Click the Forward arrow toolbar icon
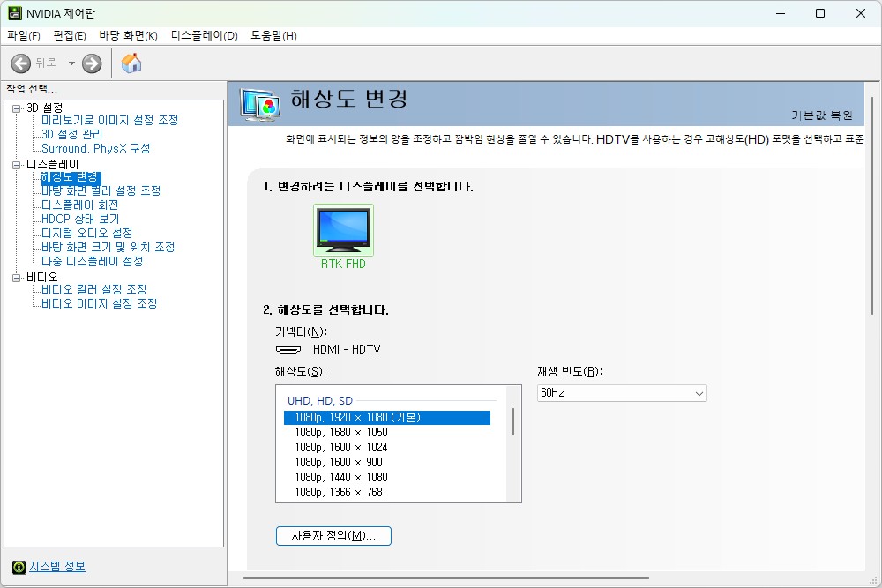The height and width of the screenshot is (588, 882). pos(92,63)
